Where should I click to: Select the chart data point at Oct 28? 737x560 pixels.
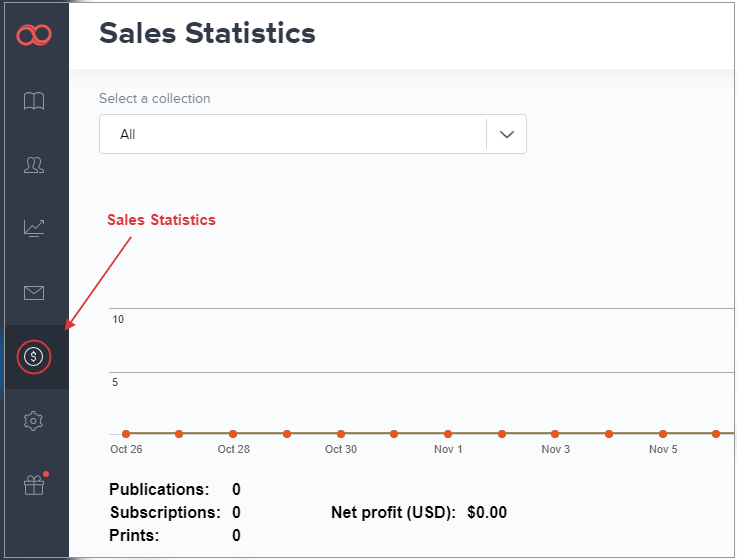[233, 434]
